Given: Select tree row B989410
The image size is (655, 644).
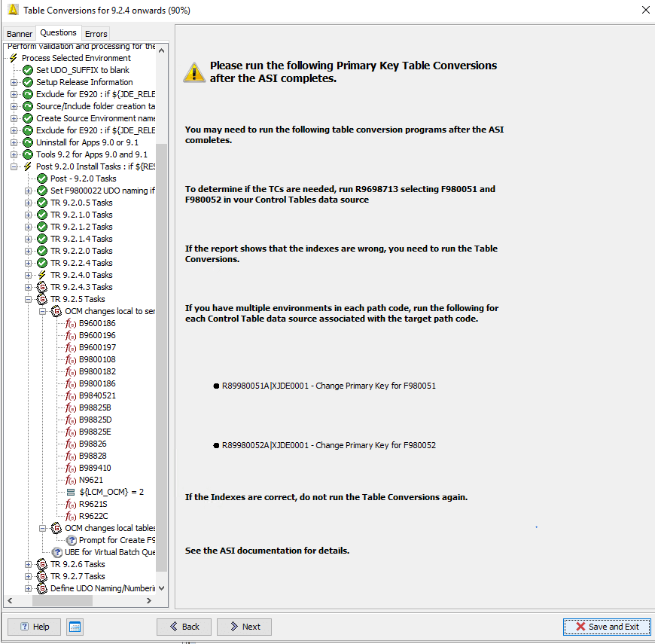Looking at the screenshot, I should point(95,468).
